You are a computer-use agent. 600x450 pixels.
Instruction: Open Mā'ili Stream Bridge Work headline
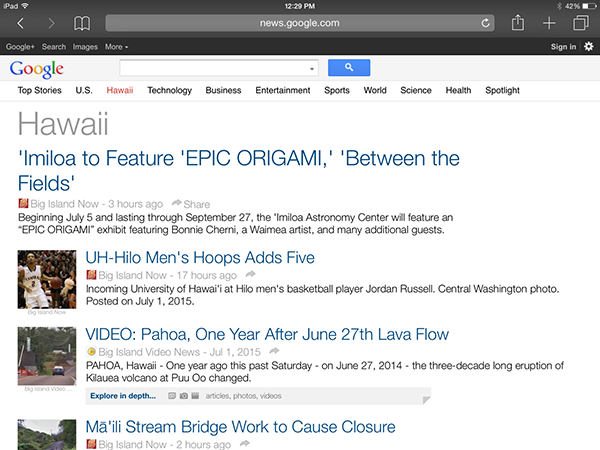coord(241,427)
